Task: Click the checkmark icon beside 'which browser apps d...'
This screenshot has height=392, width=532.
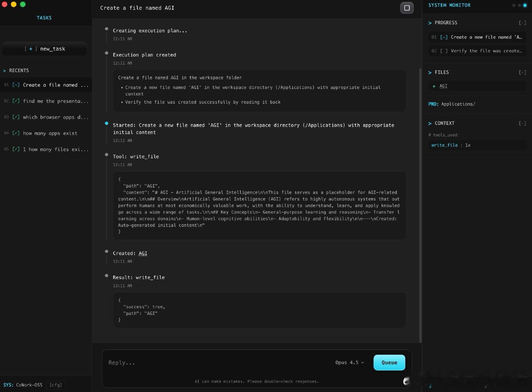Action: (x=16, y=117)
